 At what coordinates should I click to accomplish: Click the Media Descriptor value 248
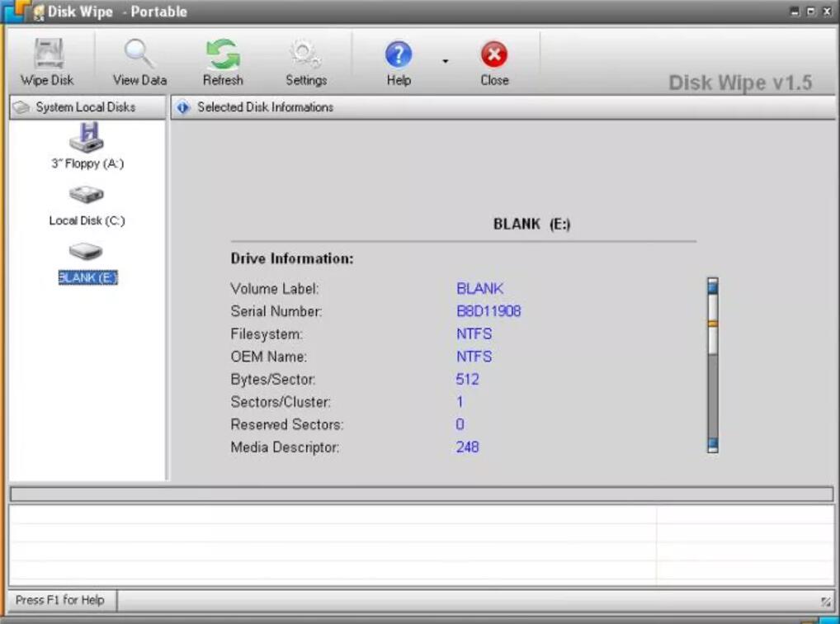[x=467, y=447]
